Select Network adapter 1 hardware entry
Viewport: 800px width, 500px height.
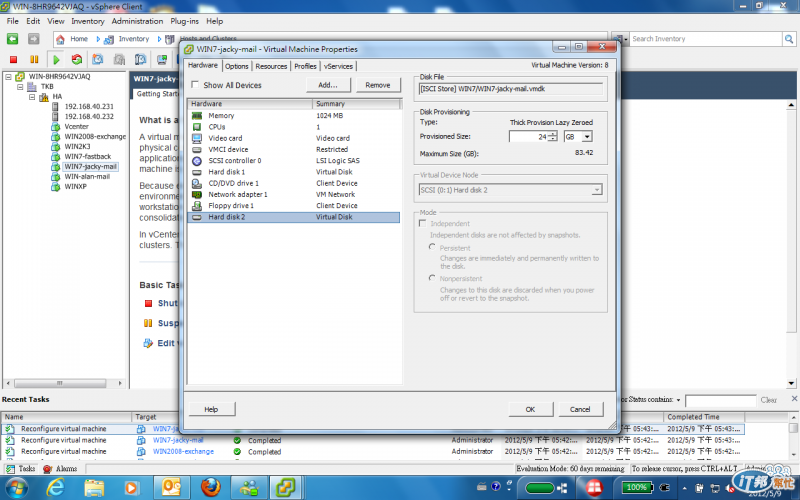point(294,194)
